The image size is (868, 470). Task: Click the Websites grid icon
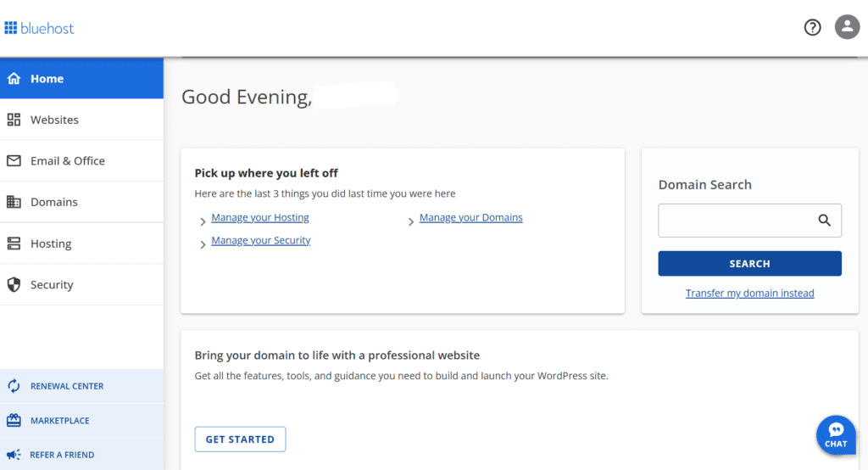14,120
